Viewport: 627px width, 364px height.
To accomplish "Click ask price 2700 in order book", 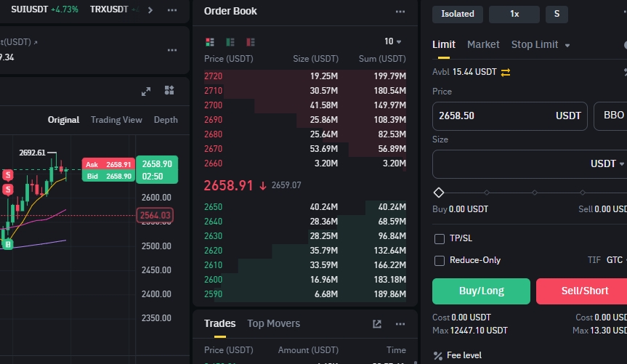I will coord(213,105).
